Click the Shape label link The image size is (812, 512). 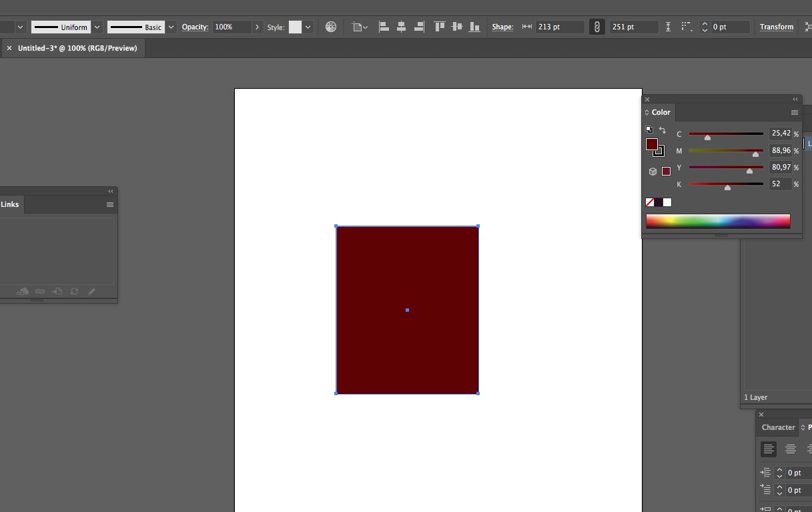coord(502,27)
